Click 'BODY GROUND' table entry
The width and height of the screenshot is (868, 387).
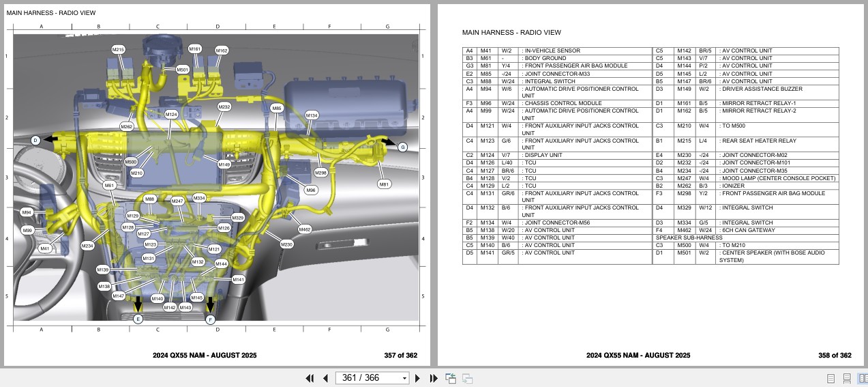[x=545, y=58]
